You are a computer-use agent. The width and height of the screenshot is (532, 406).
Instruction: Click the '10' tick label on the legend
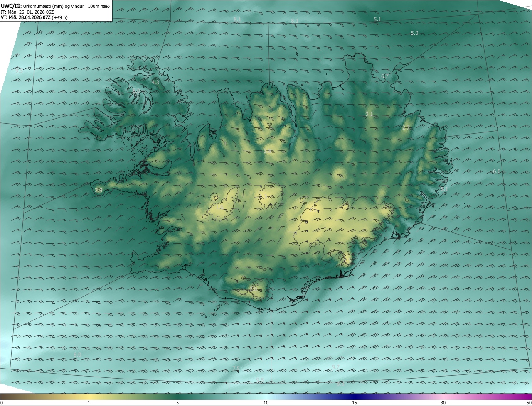pyautogui.click(x=266, y=403)
